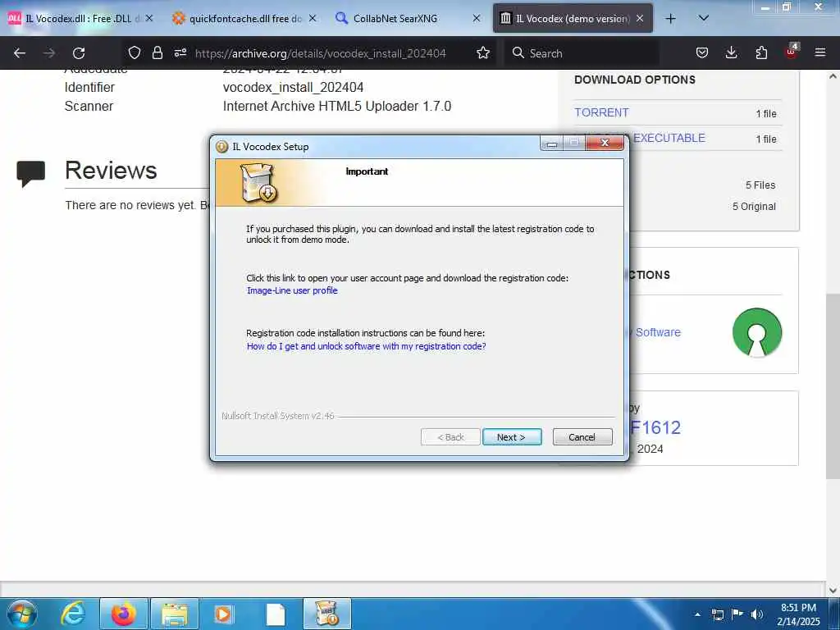Click the red extension icon with badge 4
This screenshot has height=630, width=840.
tap(792, 52)
